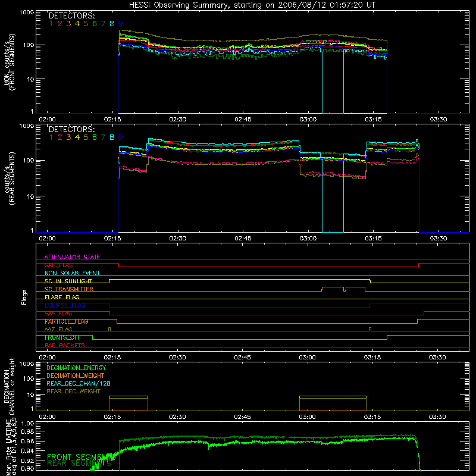The height and width of the screenshot is (476, 476).
Task: Click 03:15 tick under rear segments plot
Action: pyautogui.click(x=373, y=239)
